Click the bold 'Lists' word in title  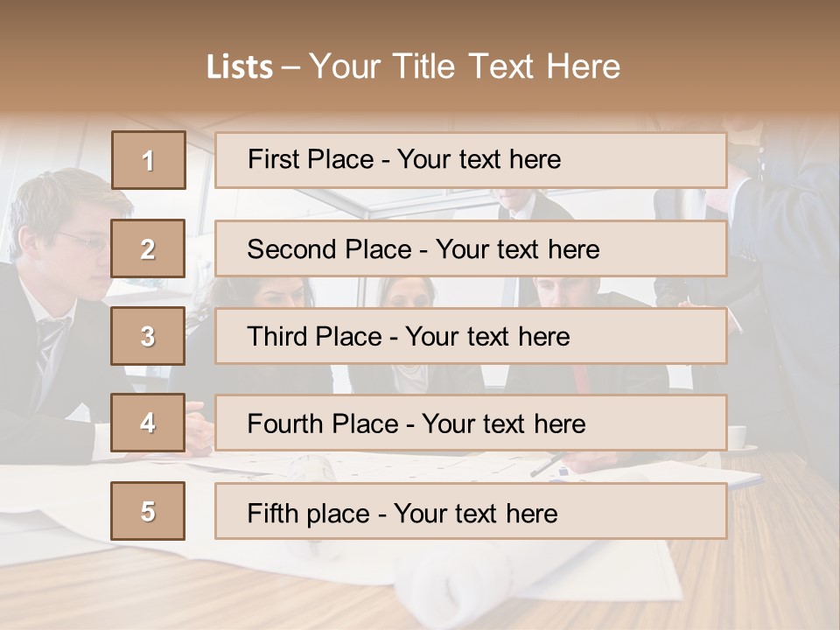[x=240, y=67]
